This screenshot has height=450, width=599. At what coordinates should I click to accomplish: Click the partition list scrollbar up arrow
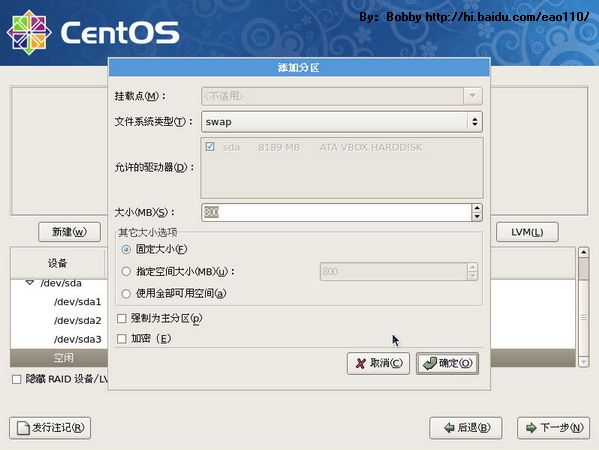[x=583, y=253]
